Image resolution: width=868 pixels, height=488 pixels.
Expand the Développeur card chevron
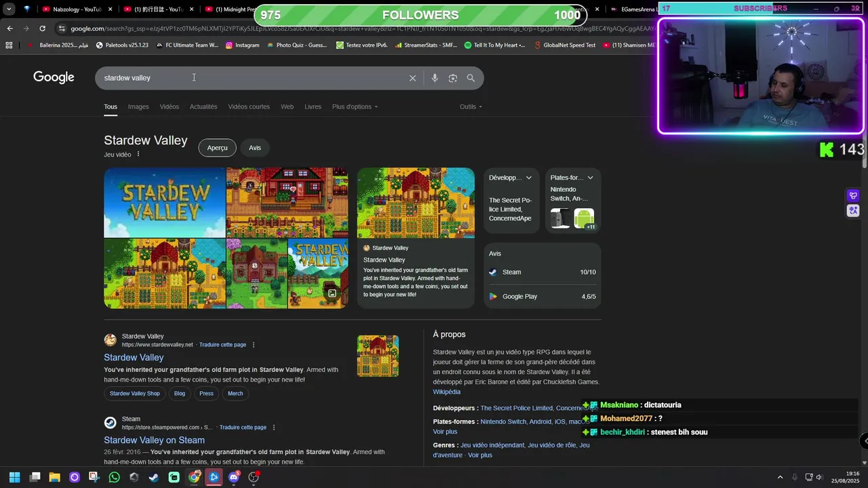pos(529,178)
